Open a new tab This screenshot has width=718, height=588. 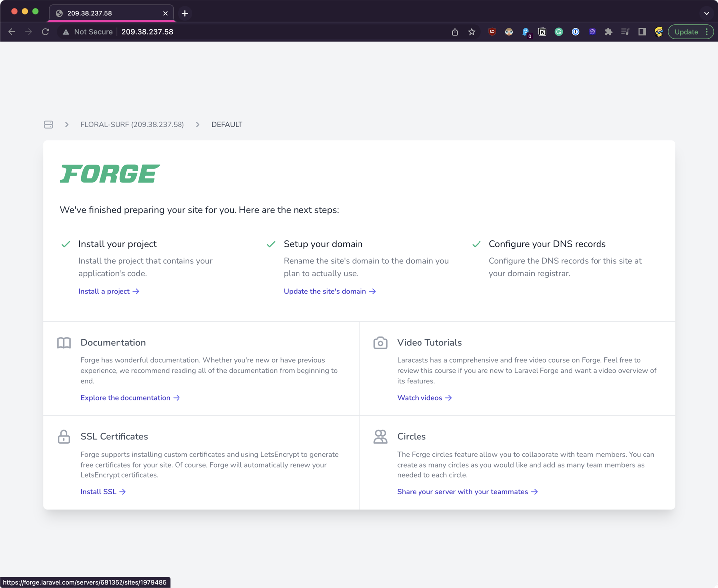pyautogui.click(x=185, y=13)
